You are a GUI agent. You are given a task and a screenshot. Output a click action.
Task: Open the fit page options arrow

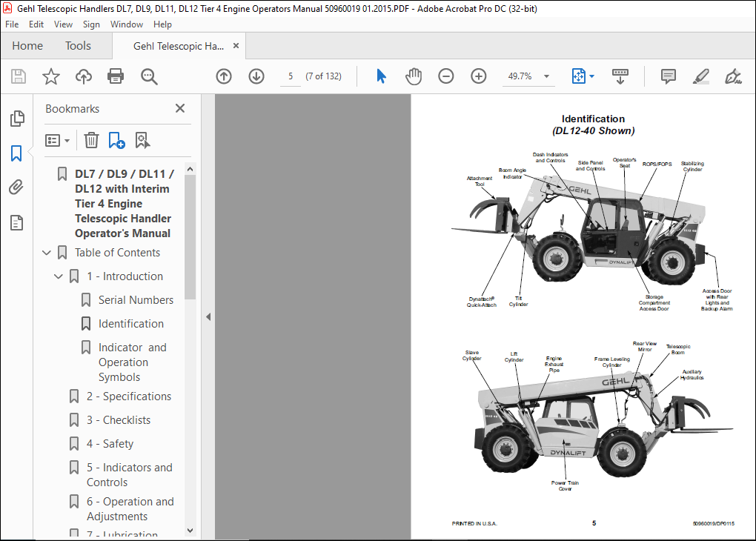click(591, 76)
